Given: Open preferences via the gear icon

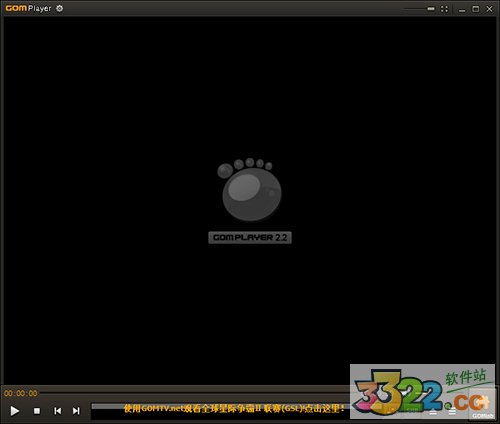Looking at the screenshot, I should (60, 8).
